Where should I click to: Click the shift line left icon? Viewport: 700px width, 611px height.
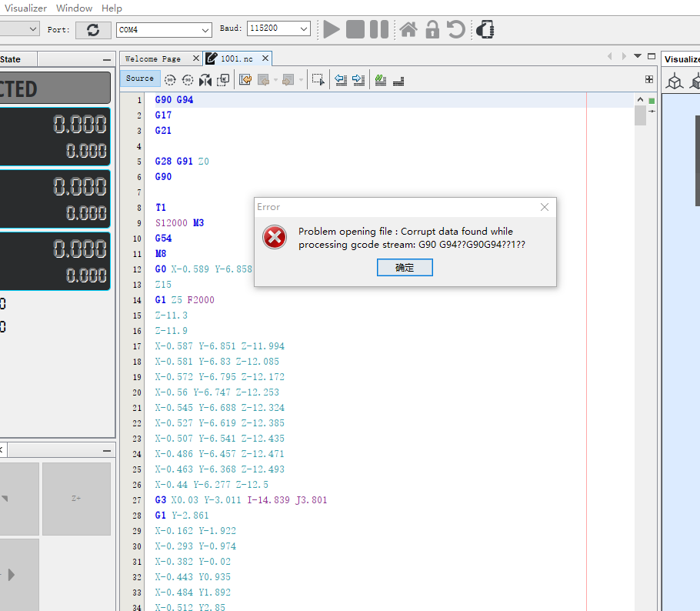click(341, 79)
